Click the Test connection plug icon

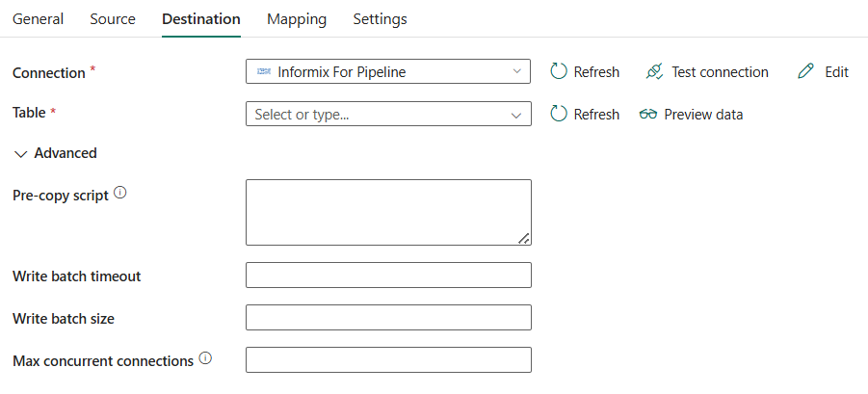click(654, 71)
